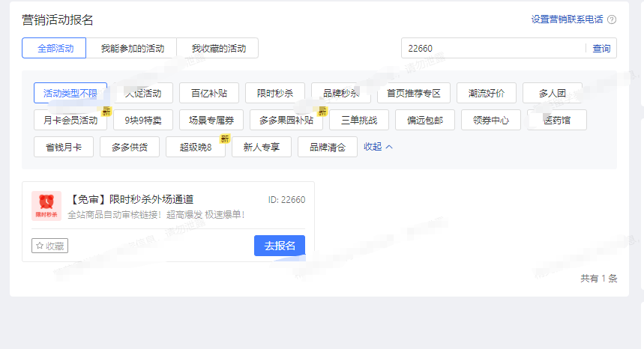Pick the 新人专享 activity type
The image size is (644, 349).
coord(262,147)
